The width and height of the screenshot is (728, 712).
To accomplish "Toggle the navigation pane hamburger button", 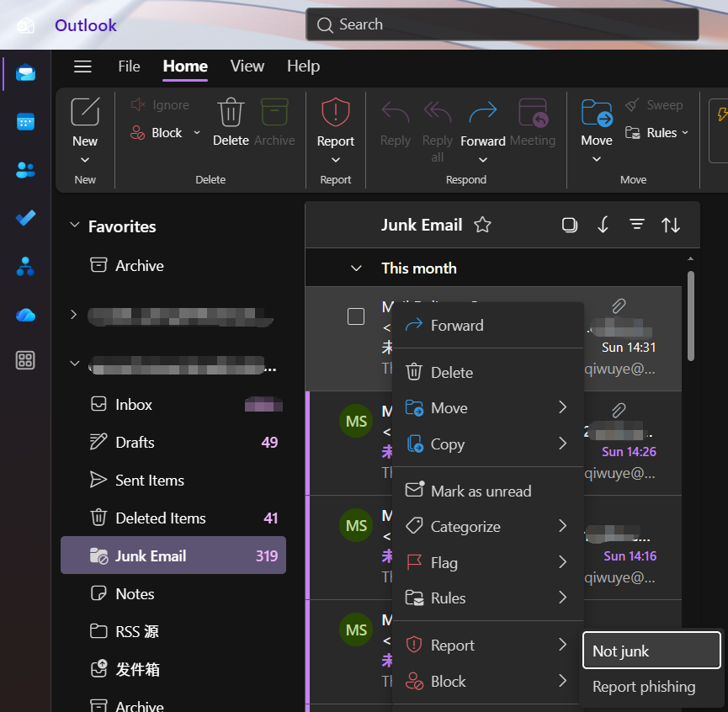I will click(x=82, y=66).
